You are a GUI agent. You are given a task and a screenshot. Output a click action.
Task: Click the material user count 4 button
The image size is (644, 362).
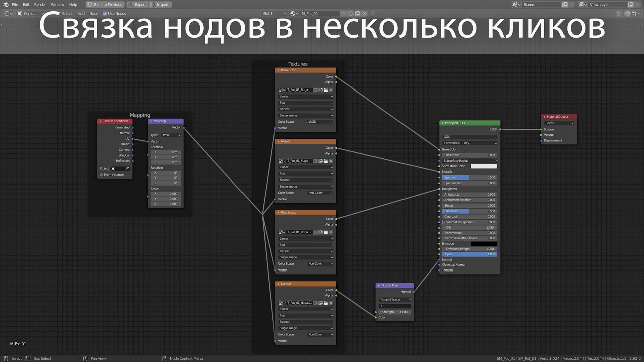[344, 13]
